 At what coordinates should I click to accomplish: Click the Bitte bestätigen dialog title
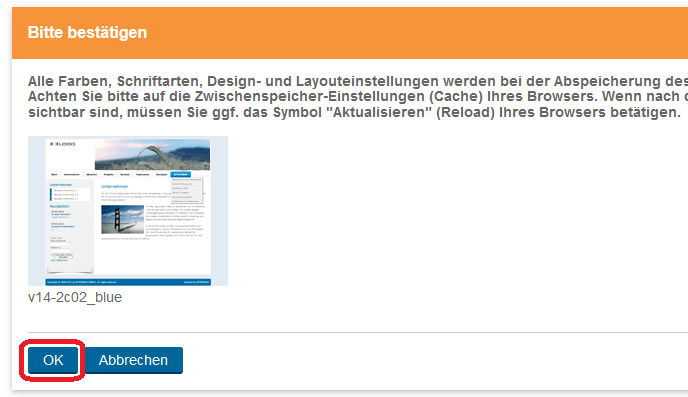87,32
